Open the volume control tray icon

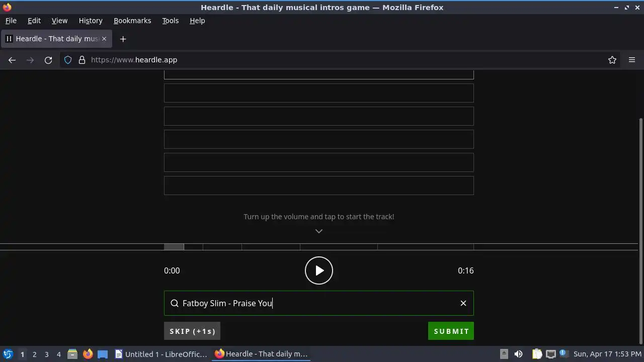click(518, 354)
